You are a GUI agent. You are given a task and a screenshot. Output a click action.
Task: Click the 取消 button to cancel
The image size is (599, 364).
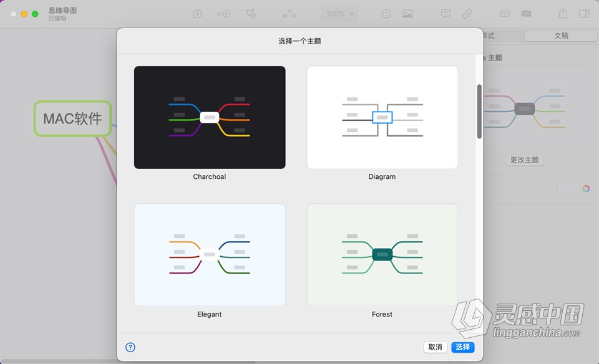(435, 347)
